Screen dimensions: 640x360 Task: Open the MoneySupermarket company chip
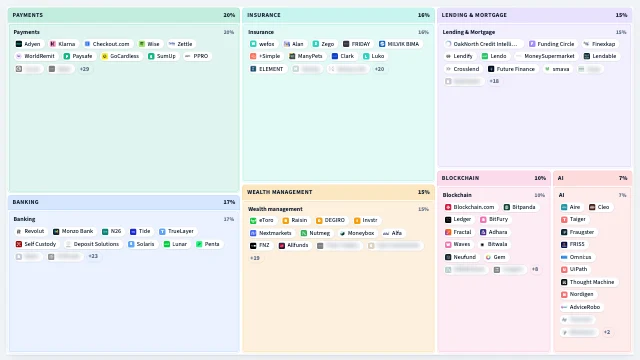point(545,56)
